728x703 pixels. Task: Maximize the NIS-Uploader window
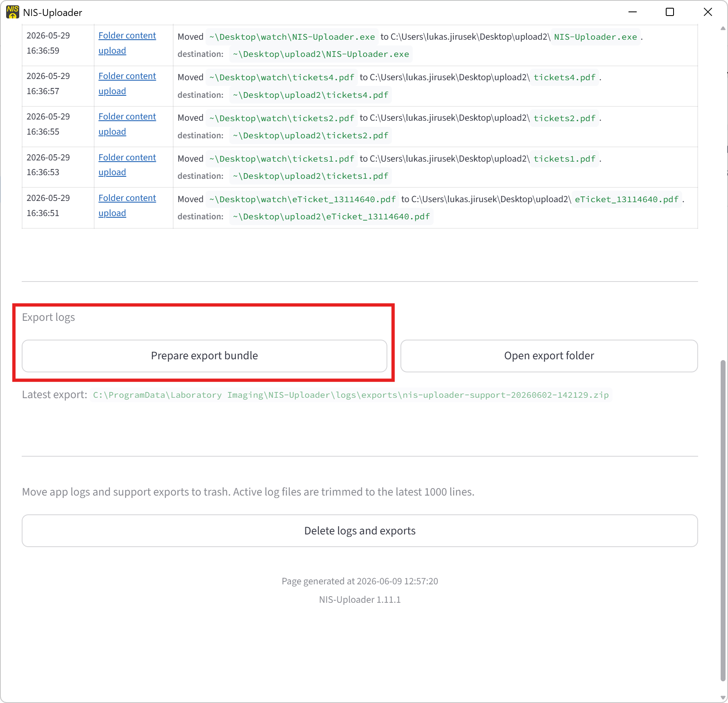click(x=670, y=12)
